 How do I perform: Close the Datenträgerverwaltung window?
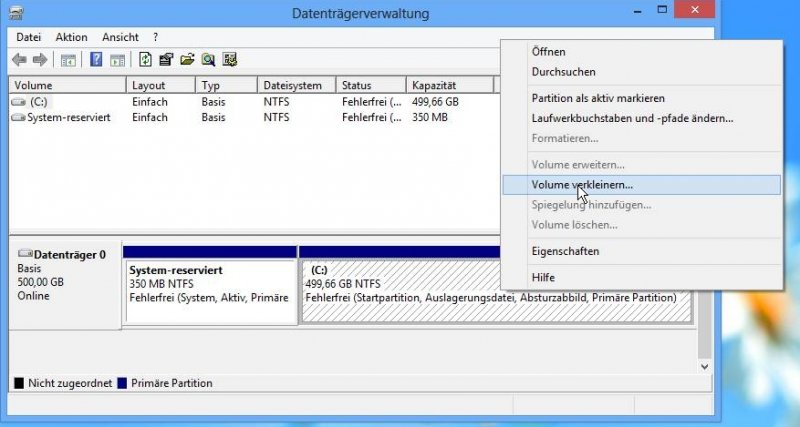[x=694, y=10]
